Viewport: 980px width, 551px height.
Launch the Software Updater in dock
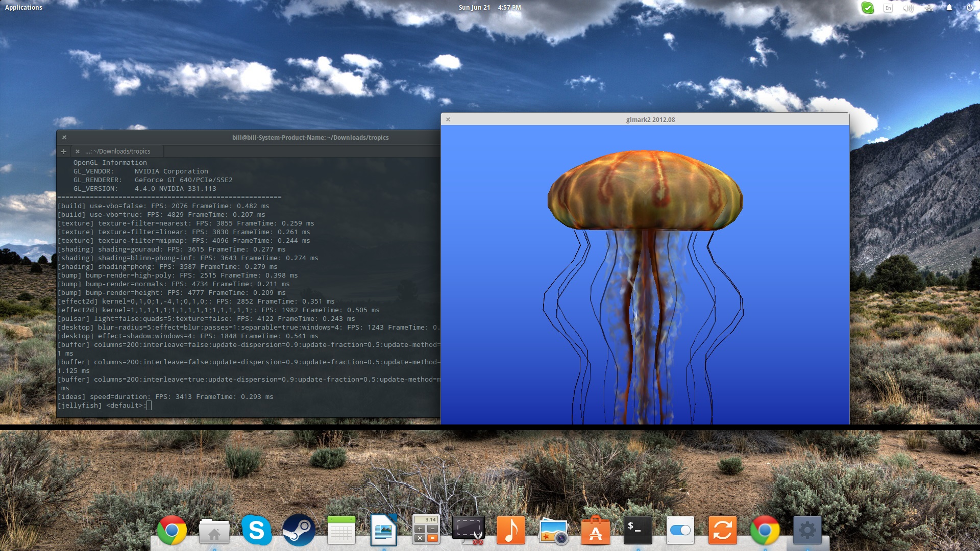(x=722, y=530)
